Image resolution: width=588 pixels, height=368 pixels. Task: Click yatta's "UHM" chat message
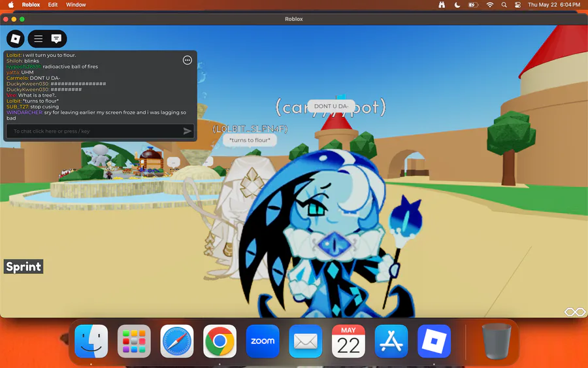pyautogui.click(x=20, y=72)
